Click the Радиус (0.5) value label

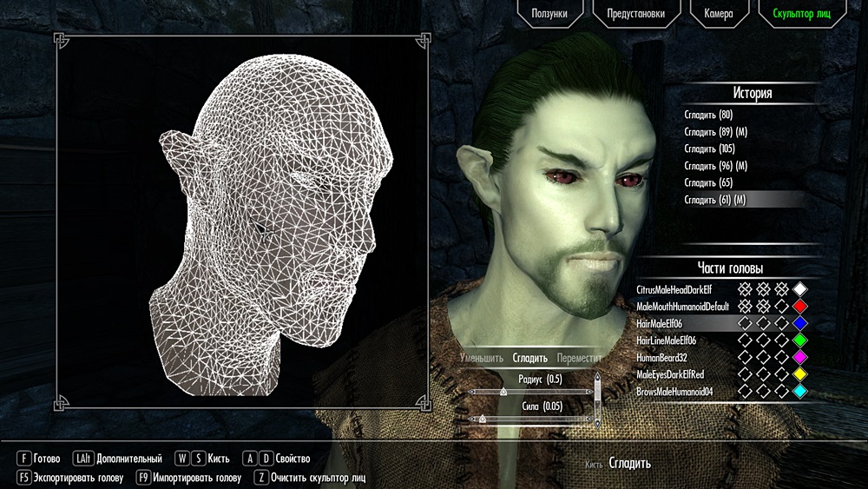click(x=540, y=379)
